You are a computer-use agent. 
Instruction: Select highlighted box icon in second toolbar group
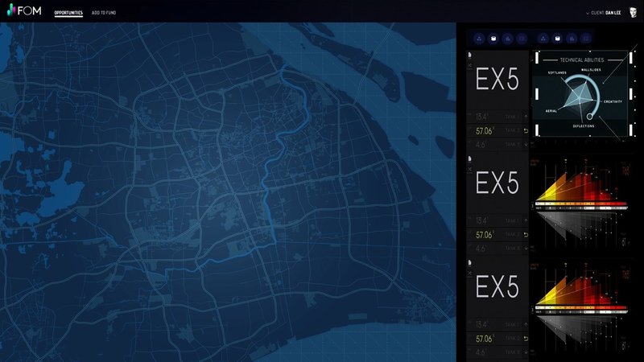[x=557, y=39]
